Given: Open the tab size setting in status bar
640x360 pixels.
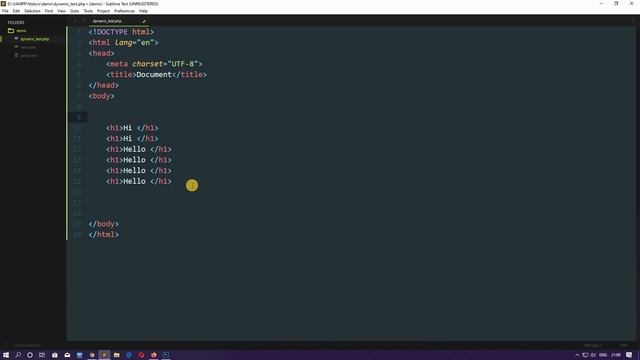Looking at the screenshot, I should point(592,345).
